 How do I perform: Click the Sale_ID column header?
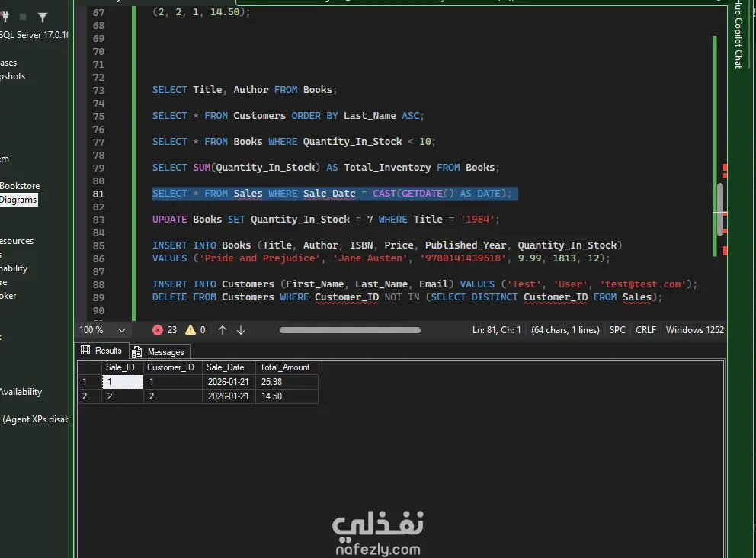(x=123, y=367)
